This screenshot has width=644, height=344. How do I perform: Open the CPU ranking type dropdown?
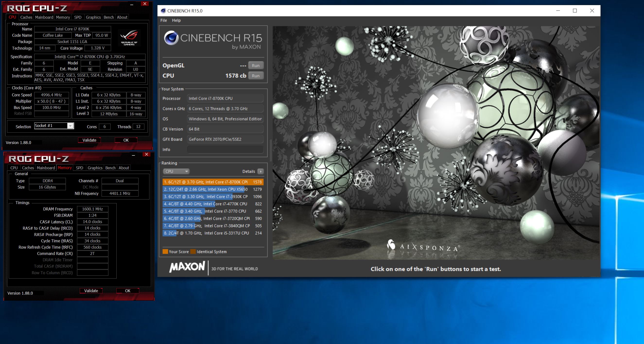[x=176, y=171]
